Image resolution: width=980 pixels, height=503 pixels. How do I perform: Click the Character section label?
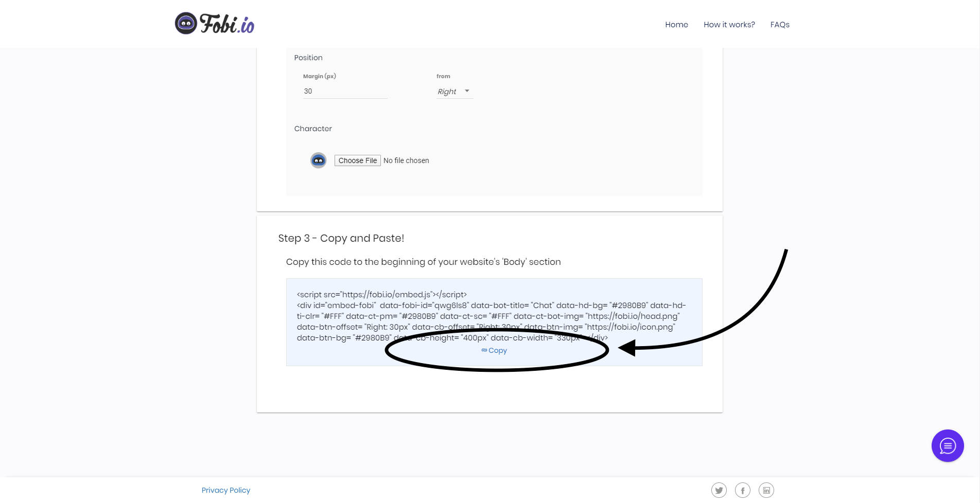313,129
